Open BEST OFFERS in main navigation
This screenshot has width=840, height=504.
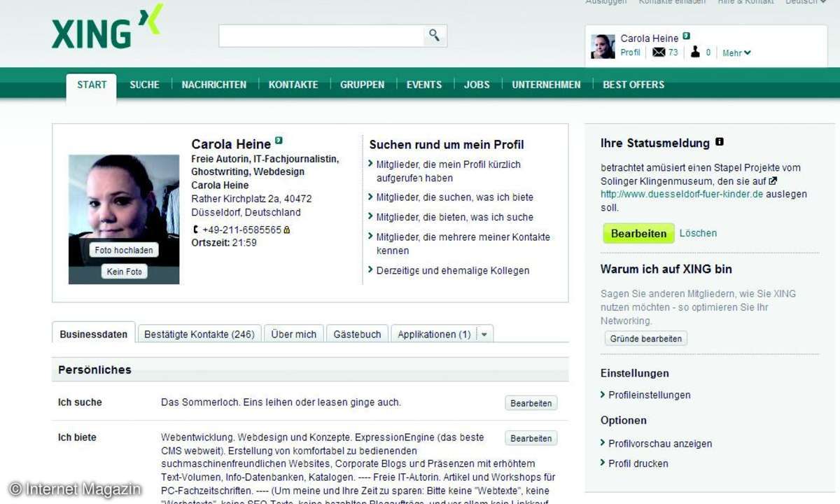click(633, 85)
